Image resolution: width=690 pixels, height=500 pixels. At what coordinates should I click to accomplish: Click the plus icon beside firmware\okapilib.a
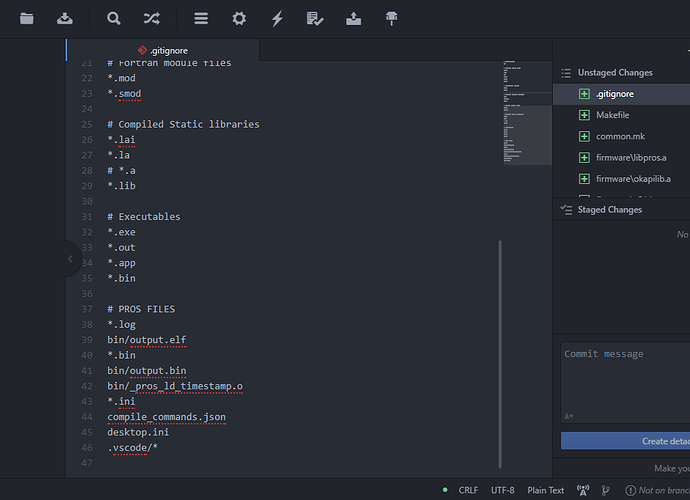[584, 179]
